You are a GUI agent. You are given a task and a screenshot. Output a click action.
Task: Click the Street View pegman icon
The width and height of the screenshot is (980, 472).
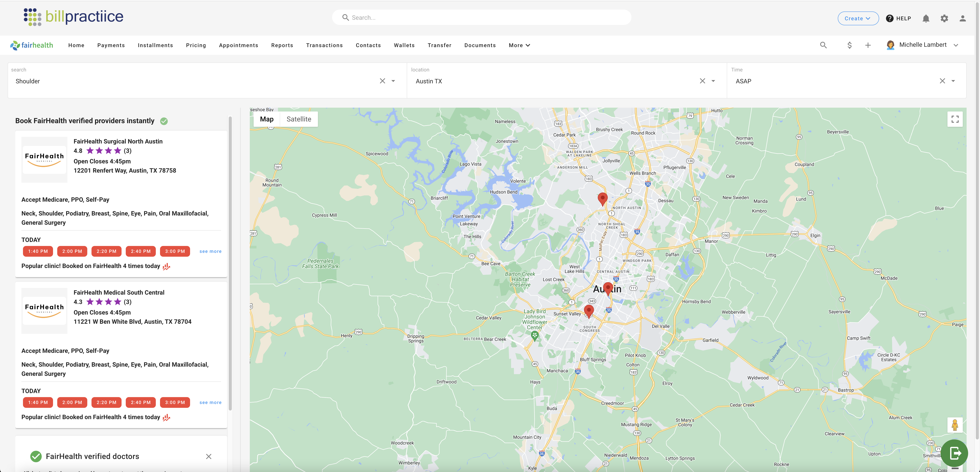click(955, 425)
